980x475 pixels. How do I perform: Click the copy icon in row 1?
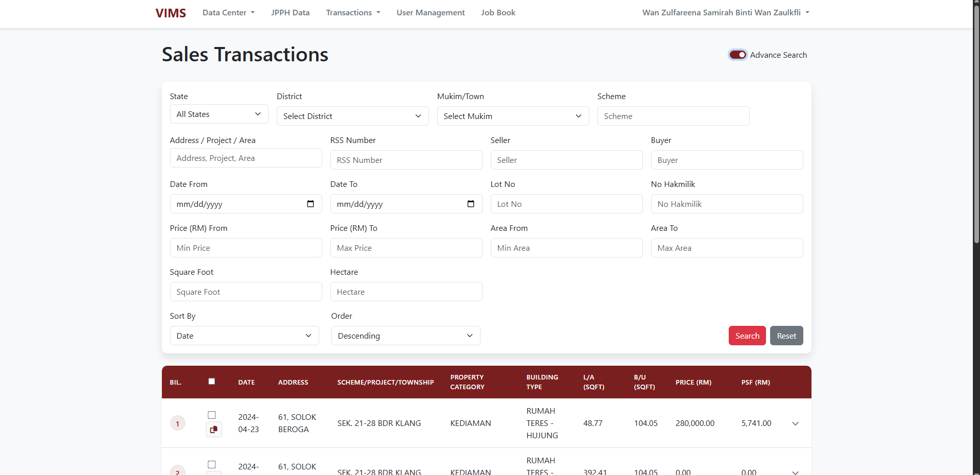coord(213,430)
